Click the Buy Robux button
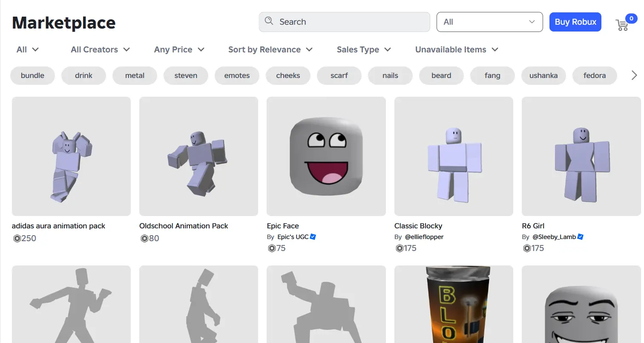644x343 pixels. pos(575,22)
